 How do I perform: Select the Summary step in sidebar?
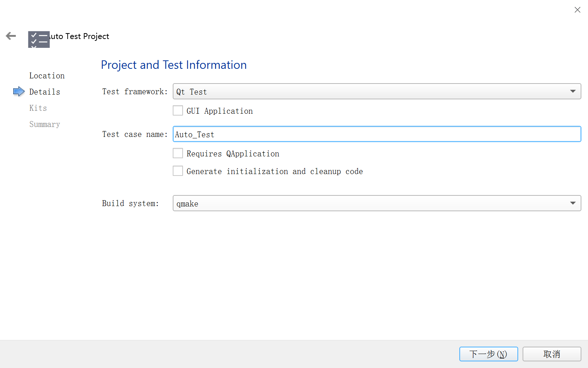coord(44,124)
